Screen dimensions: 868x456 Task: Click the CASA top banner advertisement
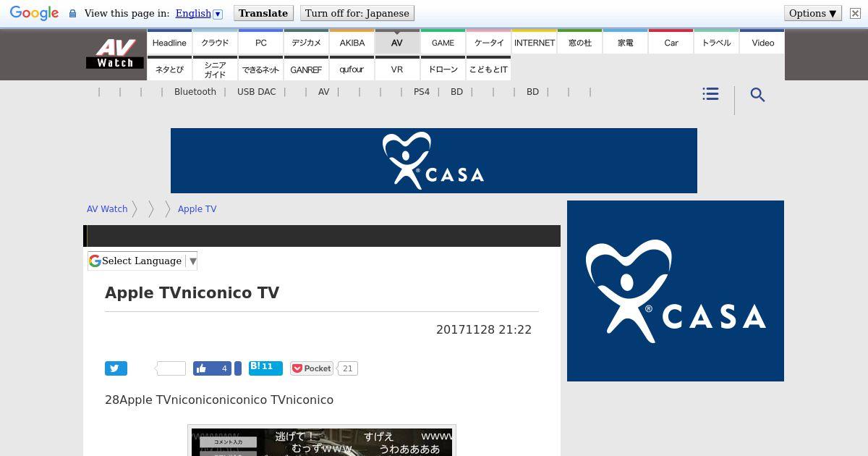tap(434, 161)
